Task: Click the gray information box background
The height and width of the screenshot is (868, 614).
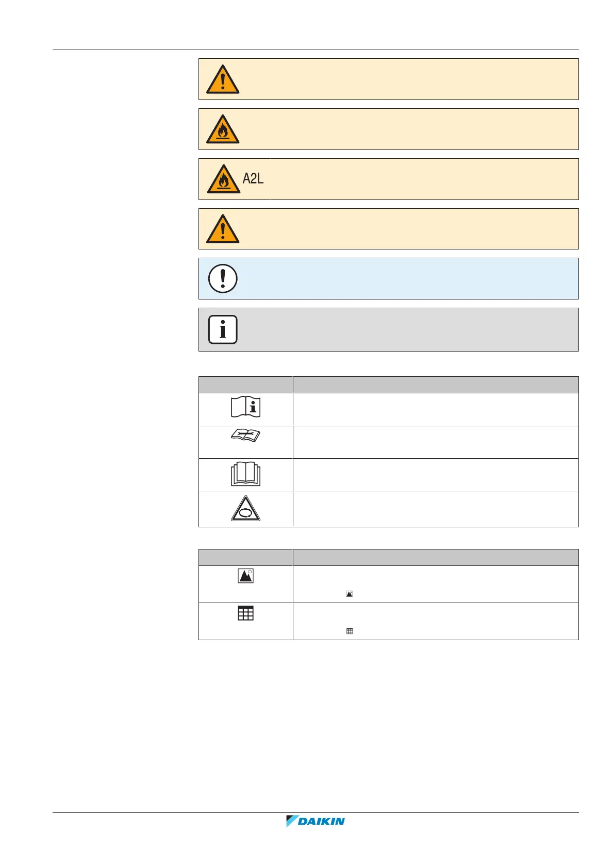Action: pyautogui.click(x=407, y=329)
